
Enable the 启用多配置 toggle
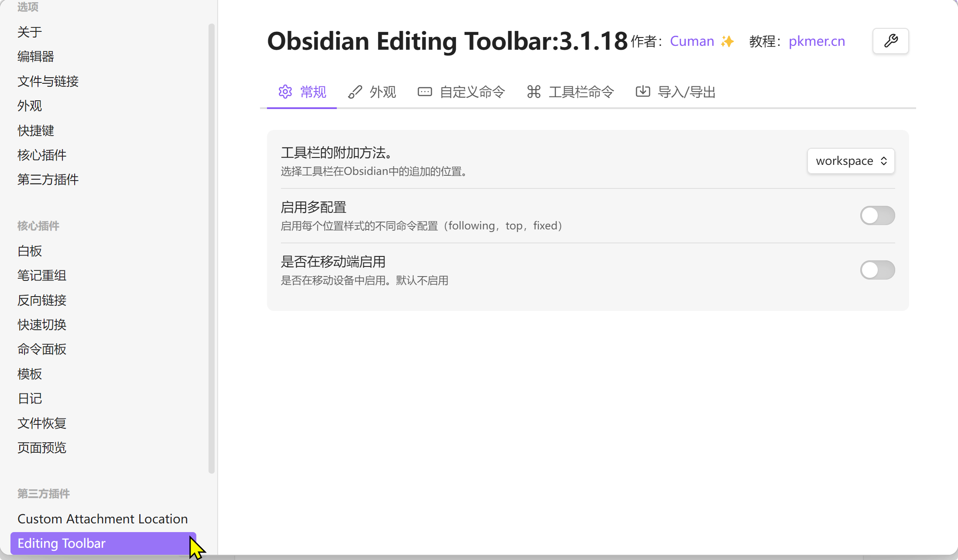pyautogui.click(x=877, y=215)
